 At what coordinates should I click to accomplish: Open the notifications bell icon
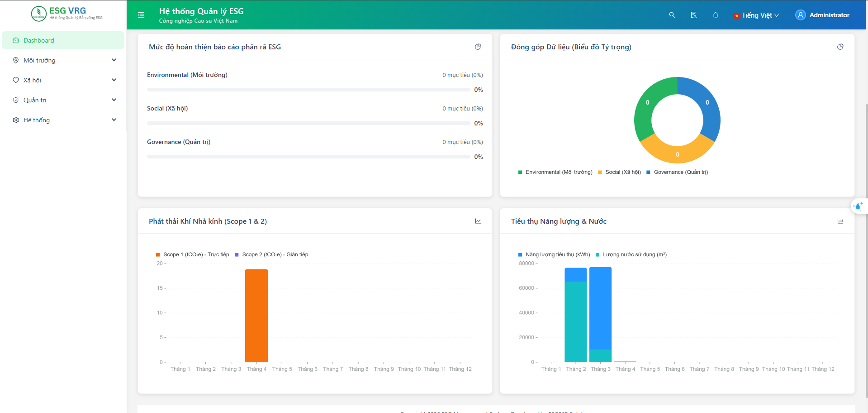(x=716, y=15)
